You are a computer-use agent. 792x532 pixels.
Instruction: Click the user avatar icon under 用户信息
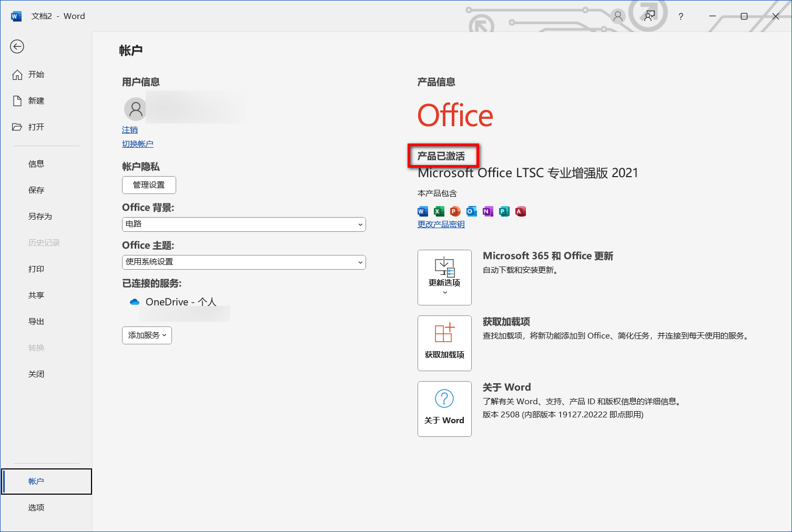click(x=136, y=109)
